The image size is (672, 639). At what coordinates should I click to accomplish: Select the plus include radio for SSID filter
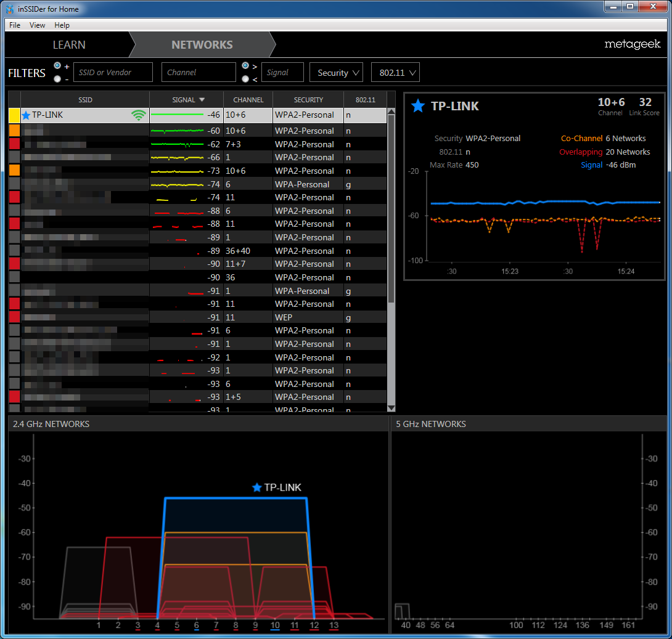click(57, 65)
